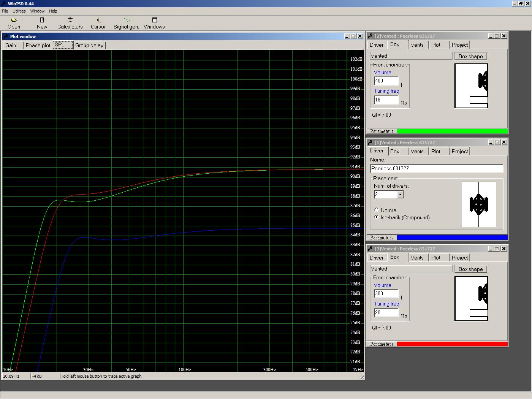Screen dimensions: 532x399
Task: Click Box shape button in project 3
Action: [x=470, y=269]
